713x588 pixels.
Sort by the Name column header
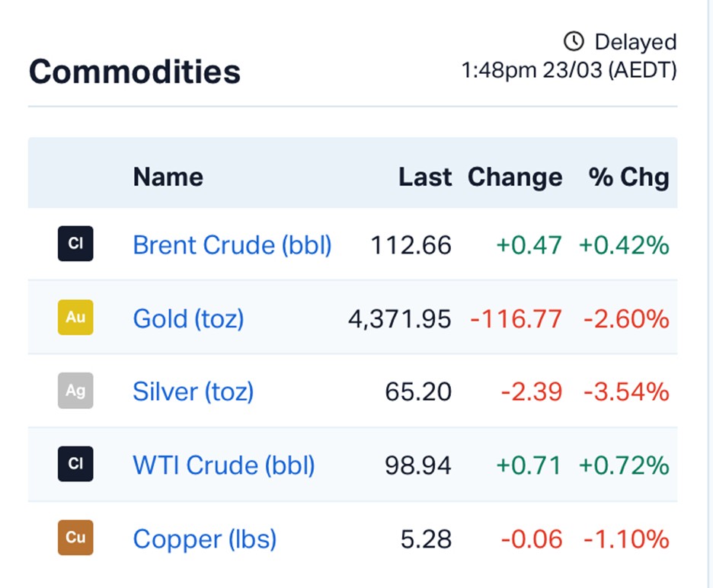[x=168, y=177]
